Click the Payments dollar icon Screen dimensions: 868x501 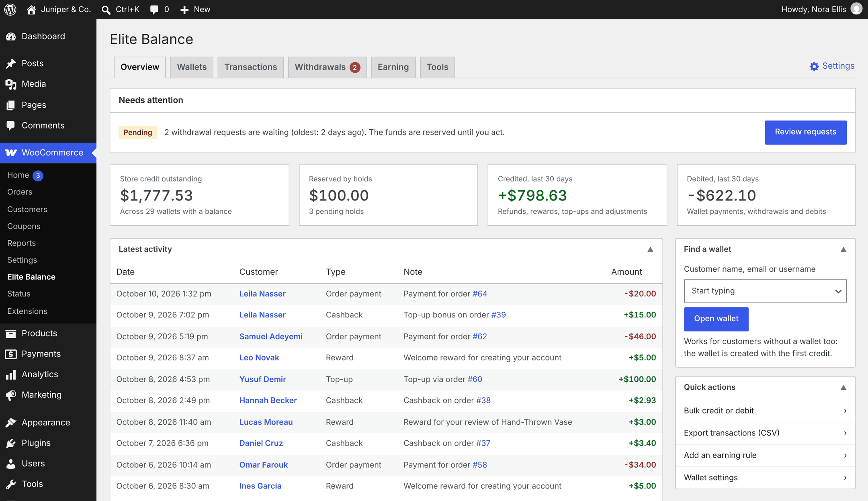(11, 354)
